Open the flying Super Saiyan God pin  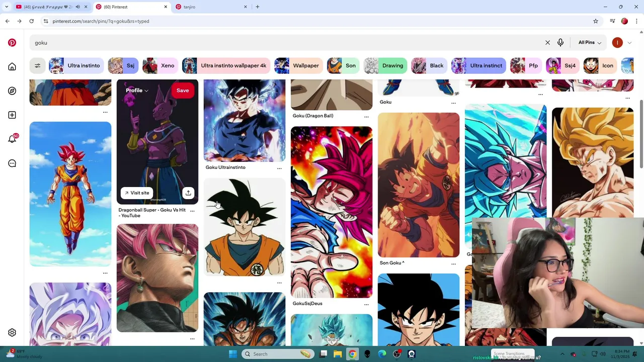coord(70,194)
